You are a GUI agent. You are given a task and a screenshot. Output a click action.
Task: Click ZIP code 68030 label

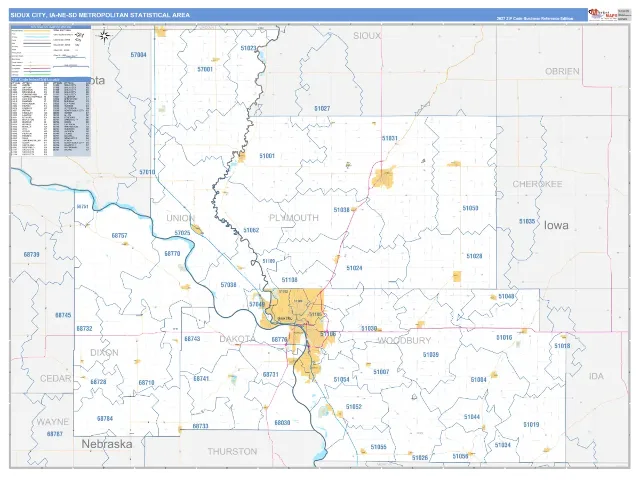[x=282, y=423]
